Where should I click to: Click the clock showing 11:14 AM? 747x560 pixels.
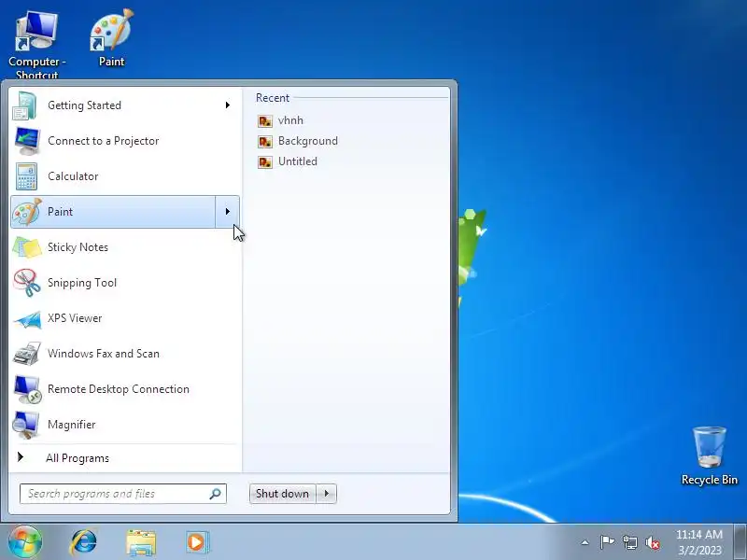(x=699, y=535)
